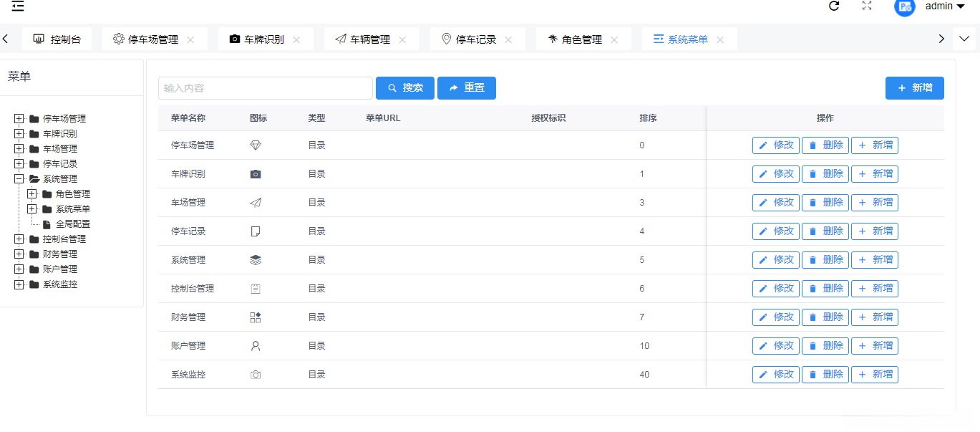Click 修改 for 停车记录 row
This screenshot has height=432, width=980.
(x=776, y=231)
